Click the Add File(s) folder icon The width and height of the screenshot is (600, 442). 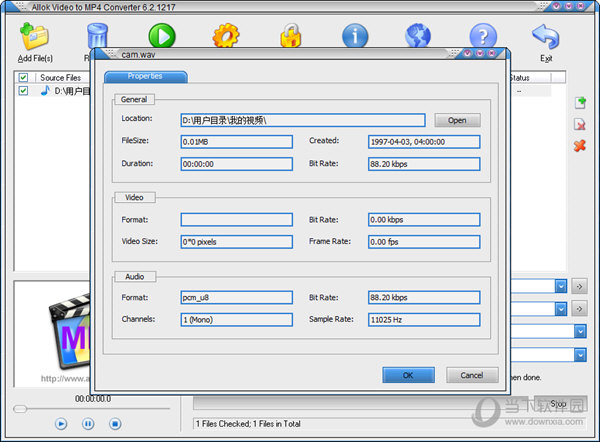point(34,36)
